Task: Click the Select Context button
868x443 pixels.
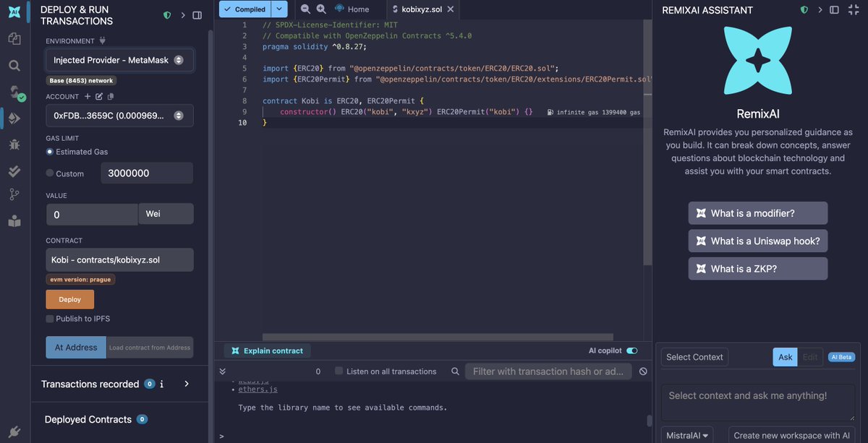Action: coord(694,357)
